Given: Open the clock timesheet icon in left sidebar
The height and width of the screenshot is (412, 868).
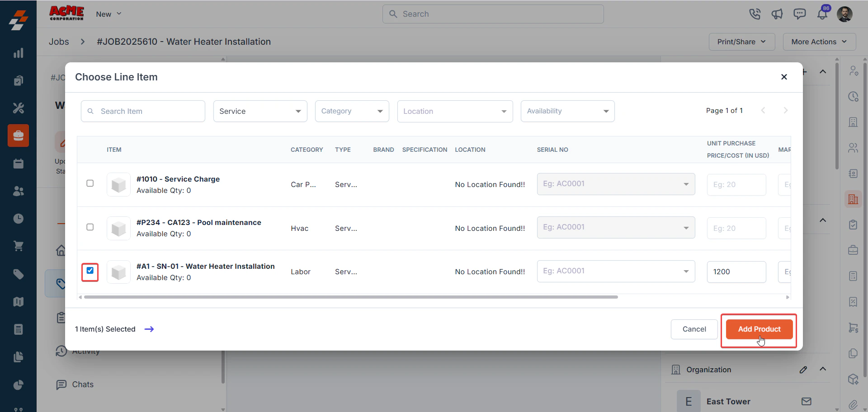Looking at the screenshot, I should [18, 219].
